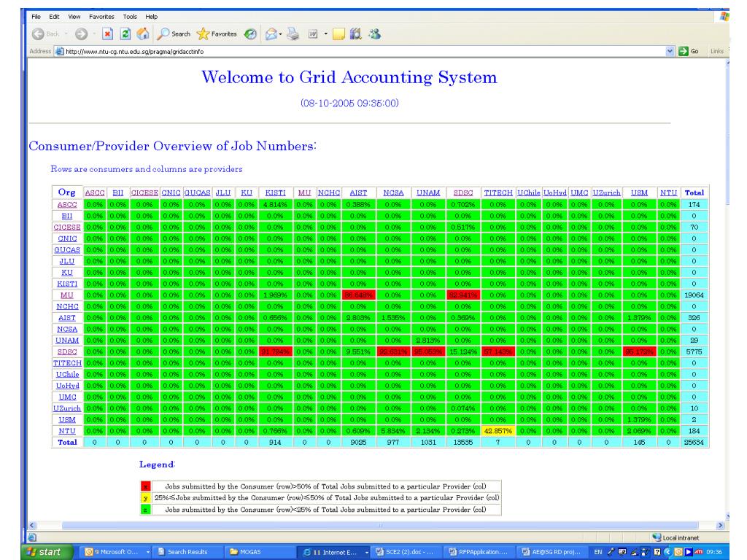Screen dimensions: 747x560
Task: Click the Local intranet zone icon
Action: coord(657,537)
